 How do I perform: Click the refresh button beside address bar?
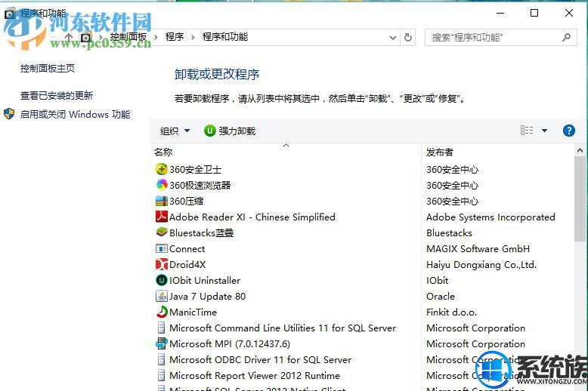click(x=408, y=37)
